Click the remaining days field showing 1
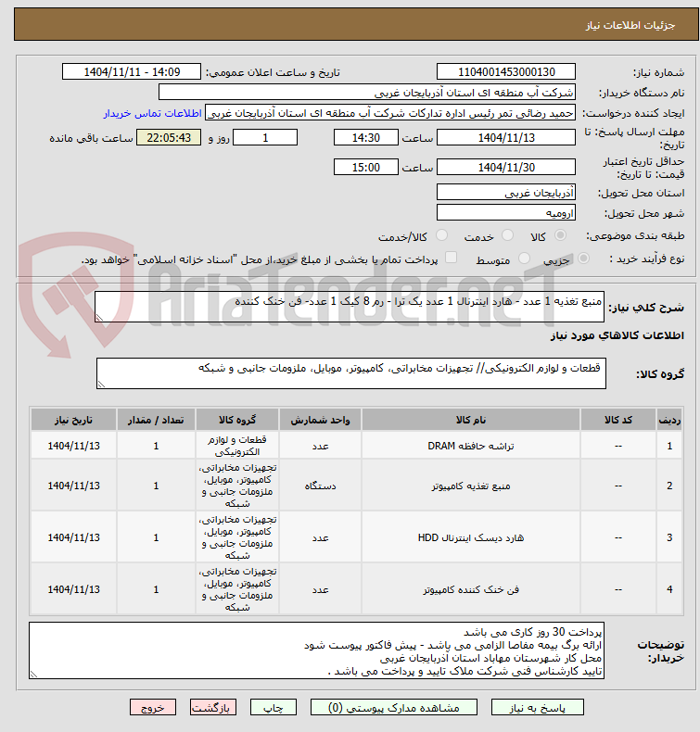The image size is (700, 732). coord(265,138)
